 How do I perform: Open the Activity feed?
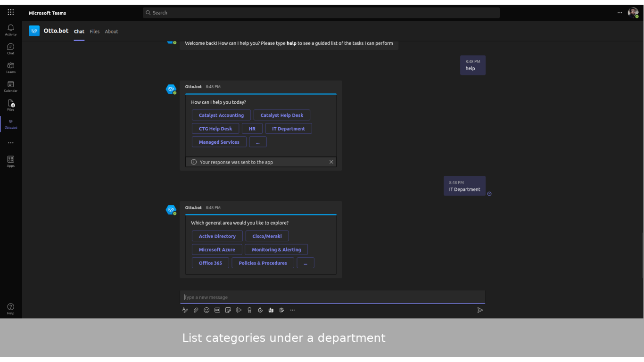coord(11,30)
